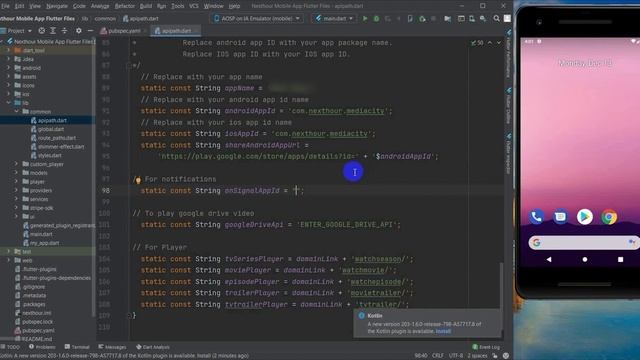Click the expand all icon in Project panel
Viewport: 640px width, 360px height.
pos(53,31)
